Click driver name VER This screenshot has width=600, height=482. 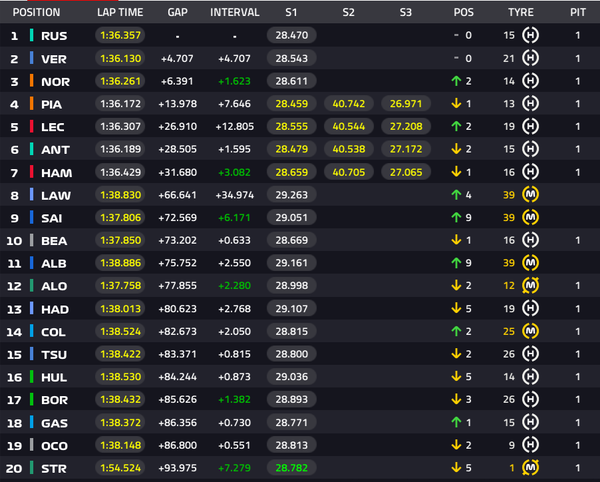click(x=54, y=59)
